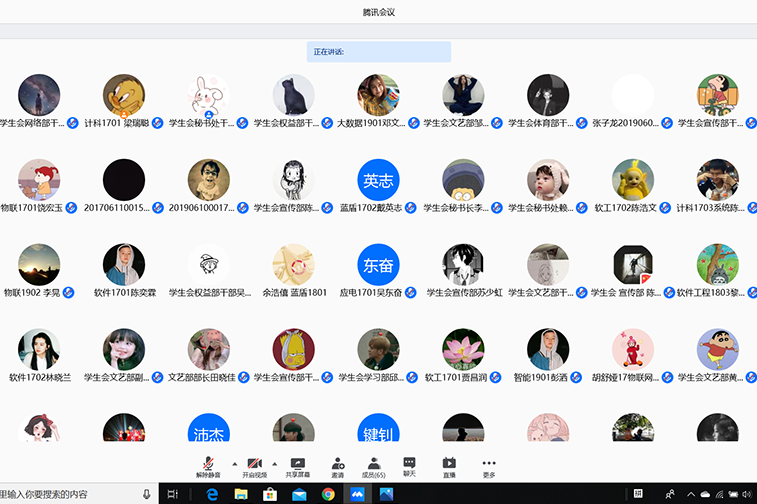Open File Explorer from the taskbar
The image size is (757, 504).
241,494
